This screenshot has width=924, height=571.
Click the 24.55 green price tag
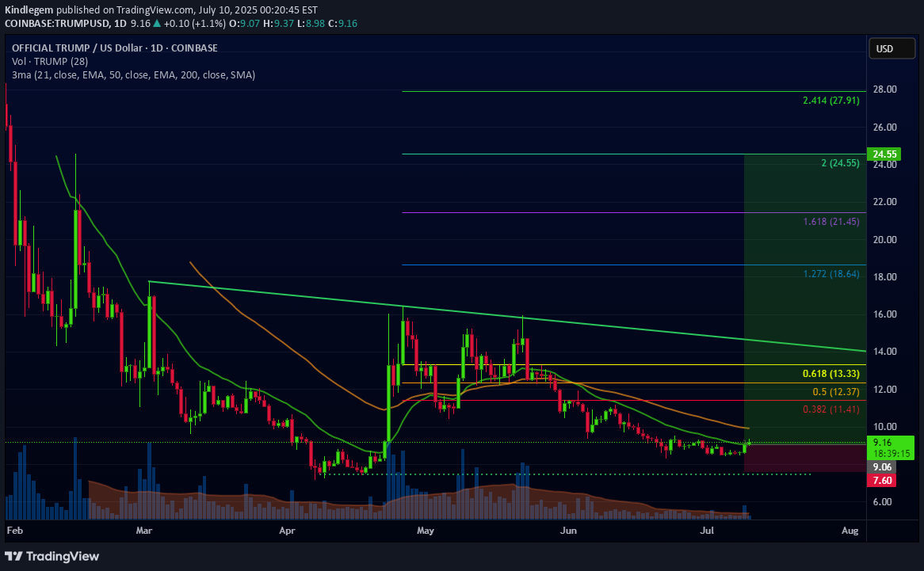point(887,154)
